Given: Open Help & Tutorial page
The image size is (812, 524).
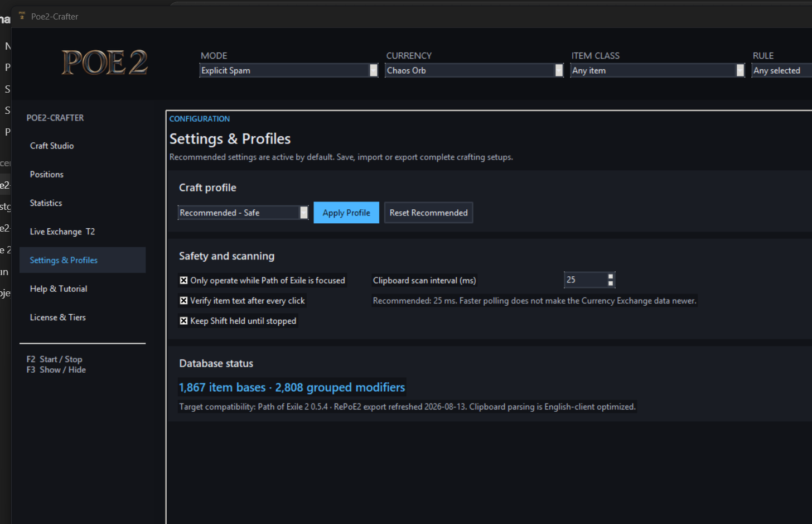Looking at the screenshot, I should 83,289.
